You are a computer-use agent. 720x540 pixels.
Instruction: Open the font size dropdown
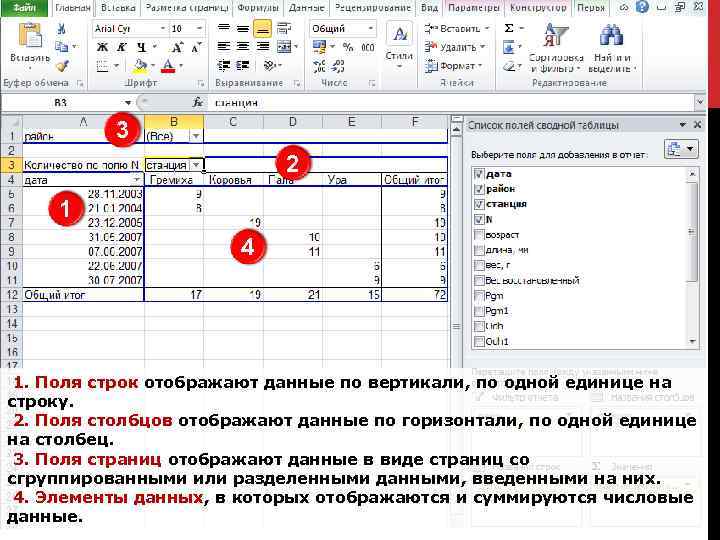199,29
